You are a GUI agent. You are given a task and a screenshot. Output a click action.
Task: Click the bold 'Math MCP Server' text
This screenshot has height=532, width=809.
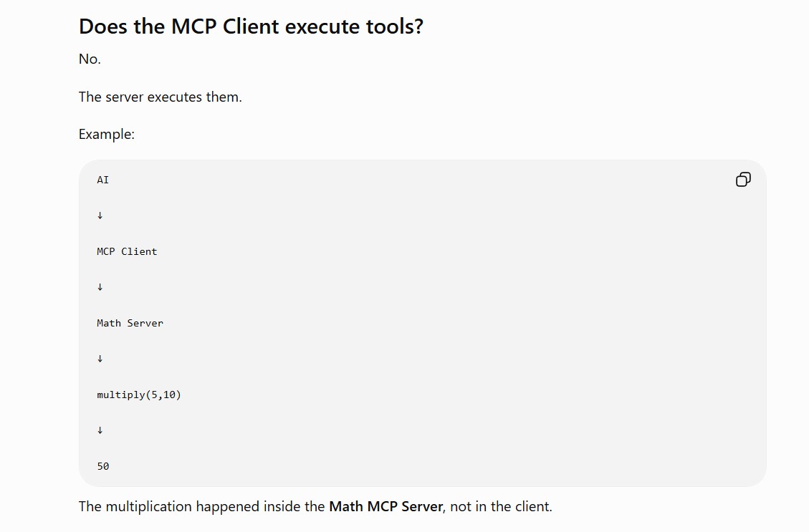click(x=386, y=506)
